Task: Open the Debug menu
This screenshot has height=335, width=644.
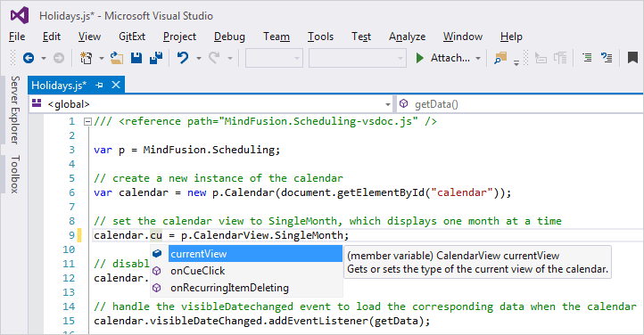Action: point(229,37)
